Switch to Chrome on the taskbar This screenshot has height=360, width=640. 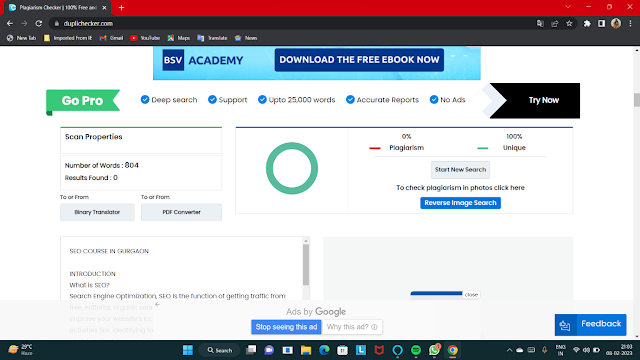coord(453,350)
